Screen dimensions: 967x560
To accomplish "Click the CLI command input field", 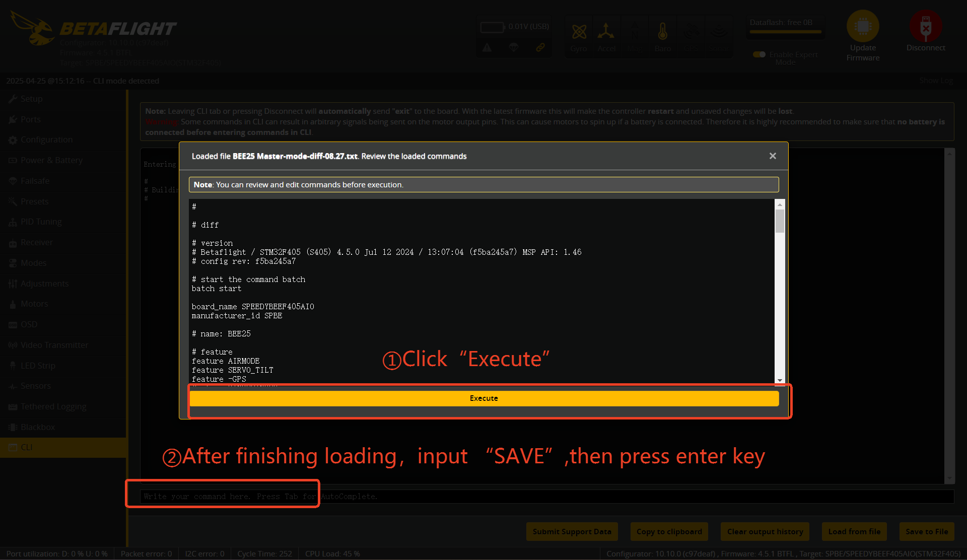I will pos(547,497).
